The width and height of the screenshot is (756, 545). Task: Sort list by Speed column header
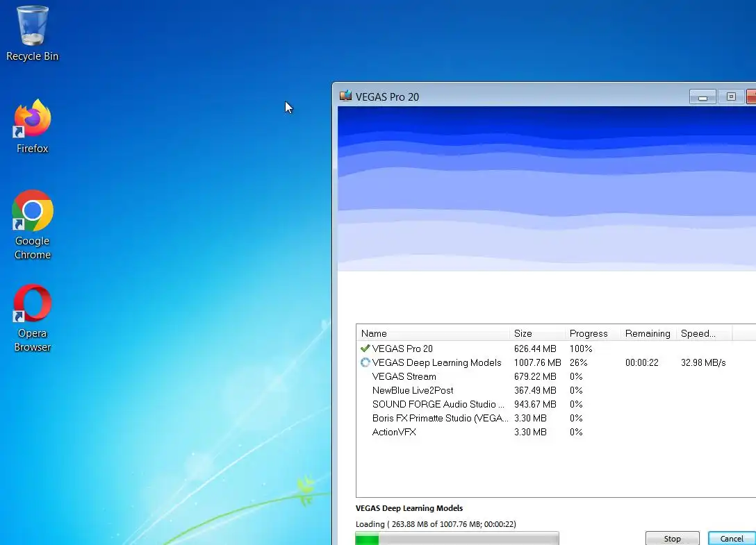[x=704, y=333]
